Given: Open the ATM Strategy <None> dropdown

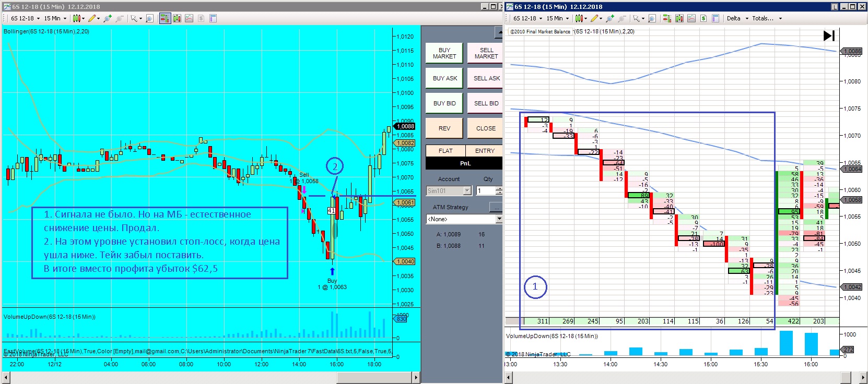Looking at the screenshot, I should click(464, 219).
